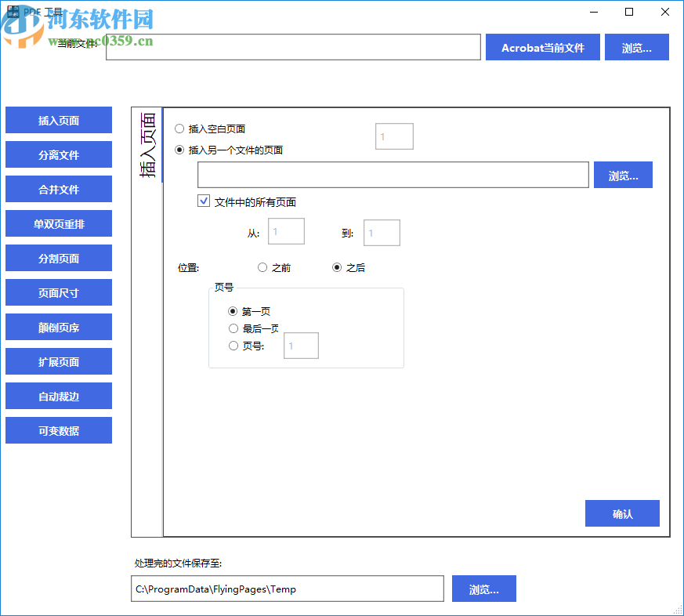Image resolution: width=684 pixels, height=616 pixels.
Task: Select the 分离文件 (Split File) function
Action: [x=58, y=154]
